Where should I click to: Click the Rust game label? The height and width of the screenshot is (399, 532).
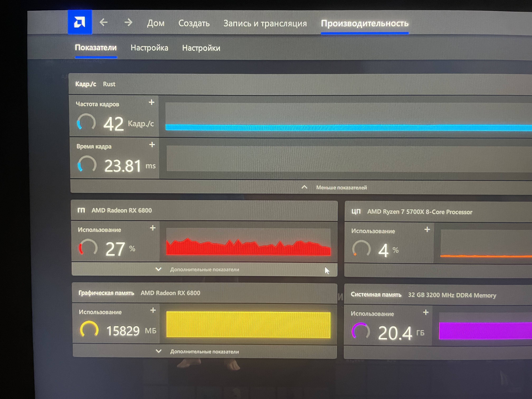(x=109, y=84)
